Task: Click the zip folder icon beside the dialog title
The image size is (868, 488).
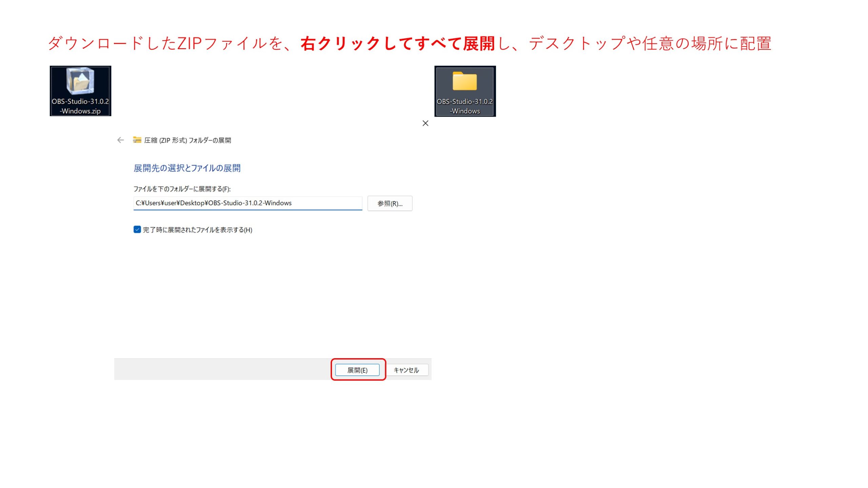Action: [x=137, y=140]
